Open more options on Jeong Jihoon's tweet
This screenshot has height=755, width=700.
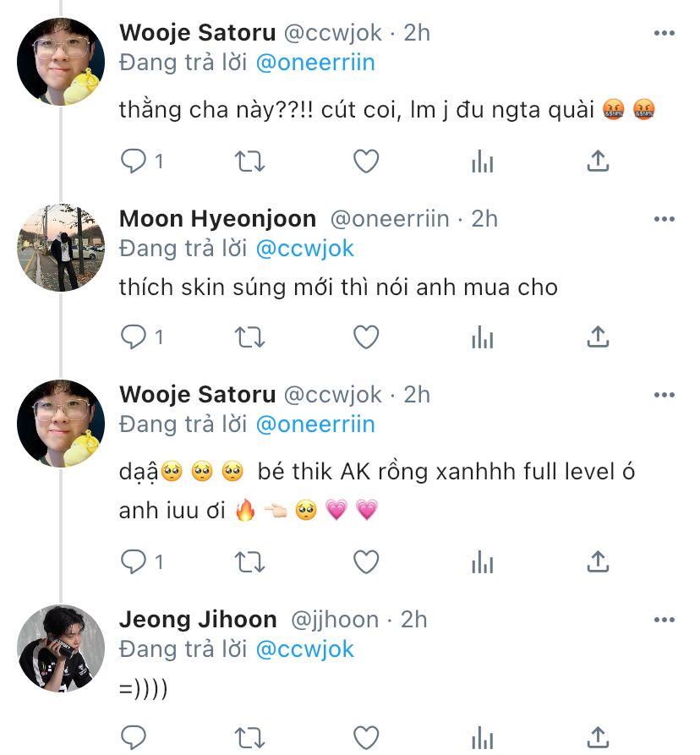(x=664, y=620)
